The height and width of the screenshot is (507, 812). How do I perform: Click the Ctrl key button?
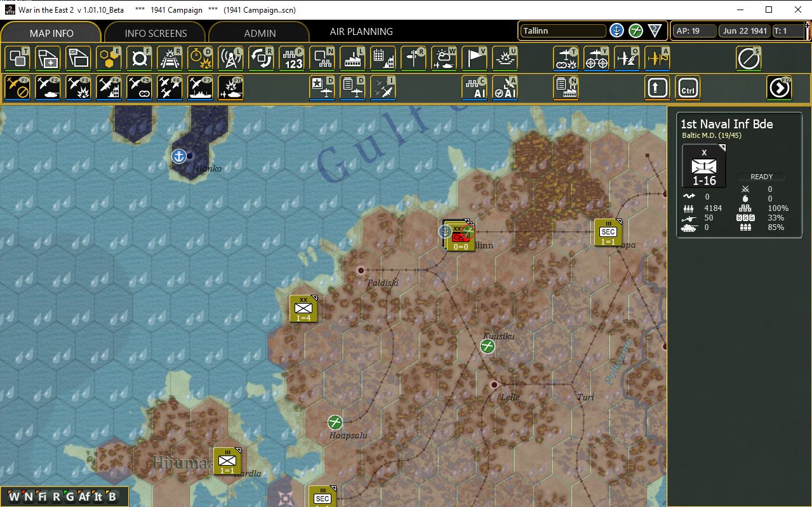688,88
